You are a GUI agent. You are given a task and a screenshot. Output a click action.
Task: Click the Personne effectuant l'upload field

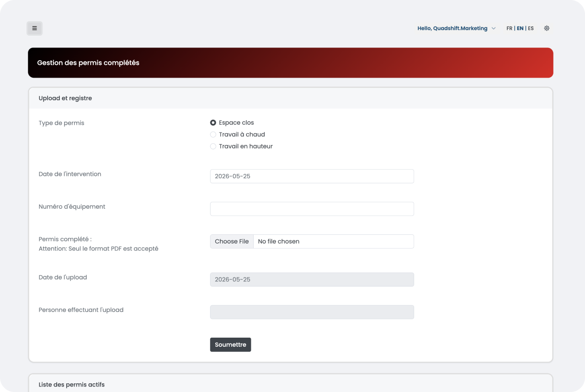[x=312, y=312]
